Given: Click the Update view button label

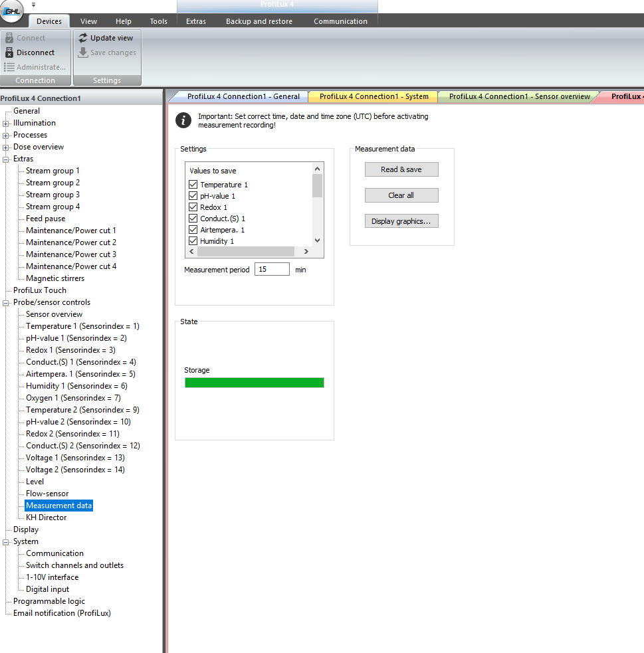Looking at the screenshot, I should click(x=112, y=38).
